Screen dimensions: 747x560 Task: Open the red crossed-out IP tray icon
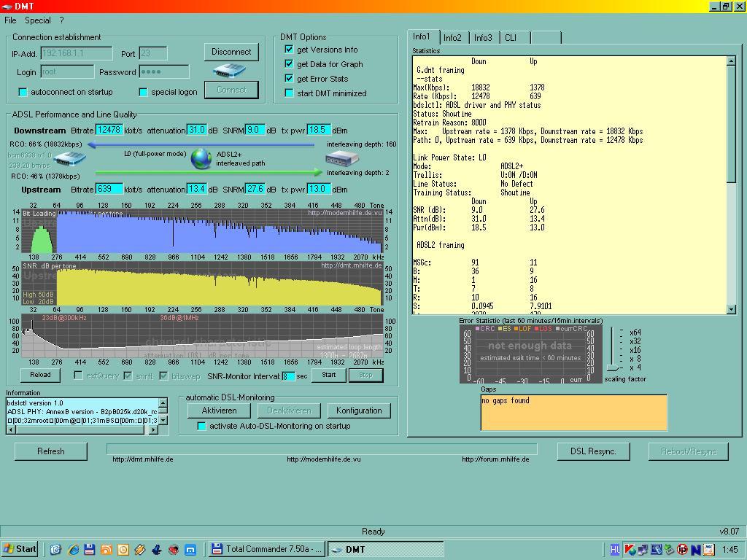click(682, 550)
